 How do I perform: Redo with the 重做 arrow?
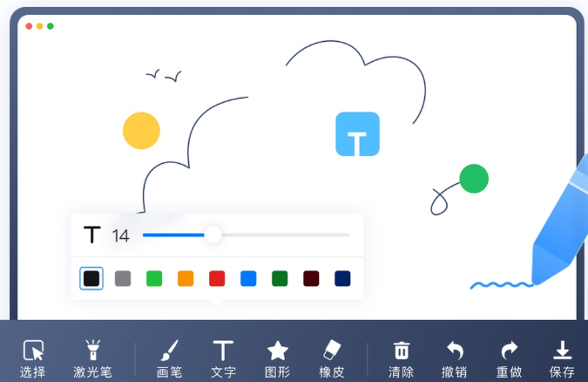click(x=509, y=358)
